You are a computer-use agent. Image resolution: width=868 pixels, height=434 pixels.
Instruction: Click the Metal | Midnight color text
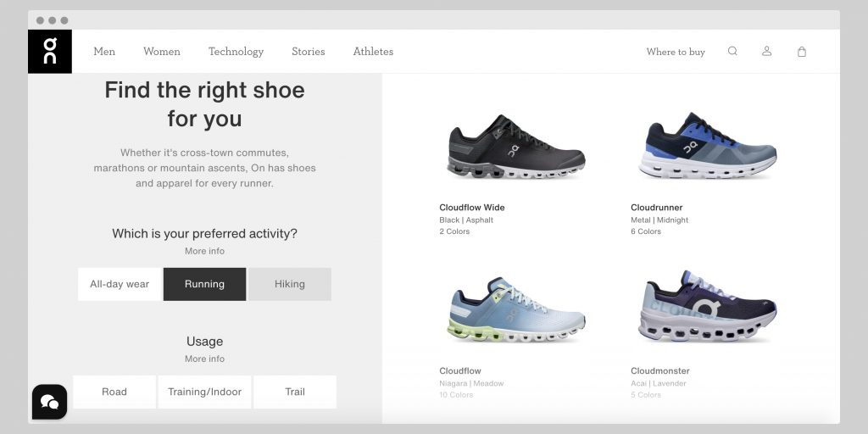[x=659, y=220]
